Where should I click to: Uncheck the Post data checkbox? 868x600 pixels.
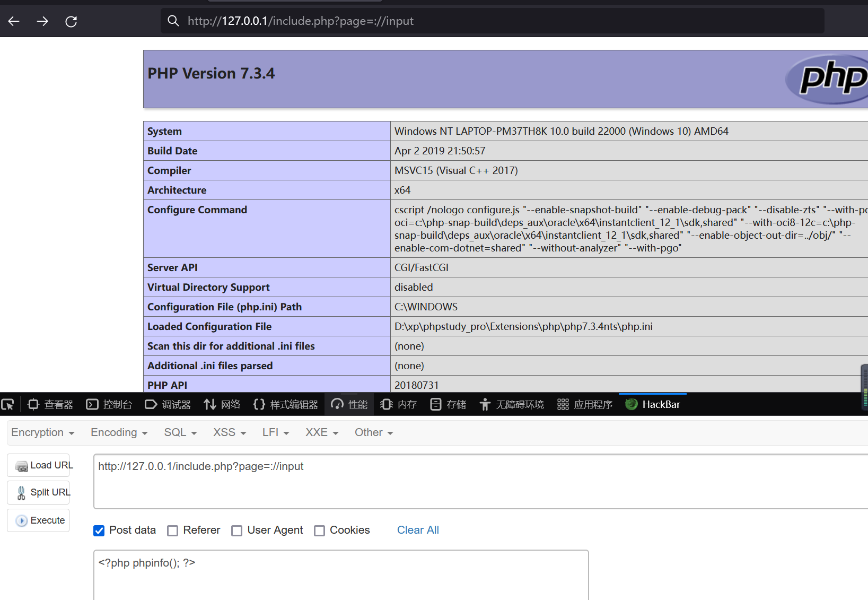click(x=99, y=531)
